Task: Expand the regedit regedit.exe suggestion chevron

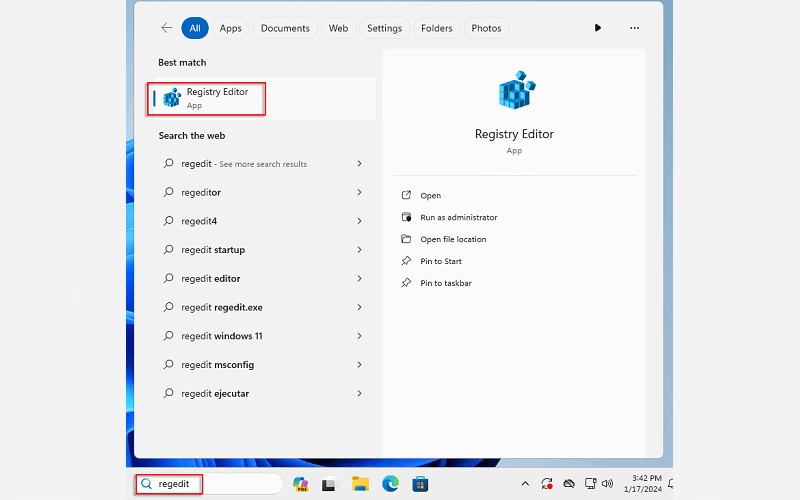Action: point(359,307)
